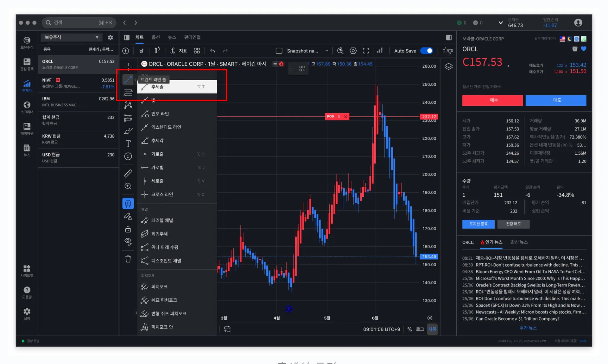Choose 패러렐 채널 from the menu

[177, 220]
